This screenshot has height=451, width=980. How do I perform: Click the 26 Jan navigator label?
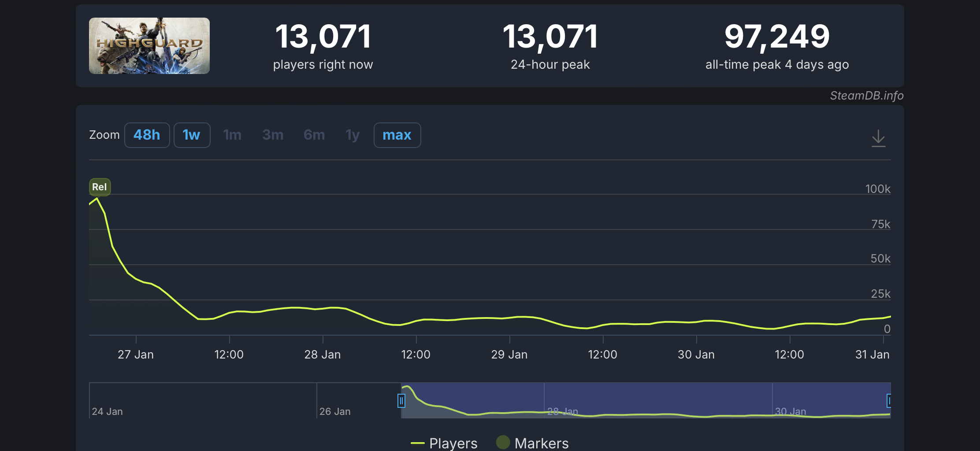(335, 411)
